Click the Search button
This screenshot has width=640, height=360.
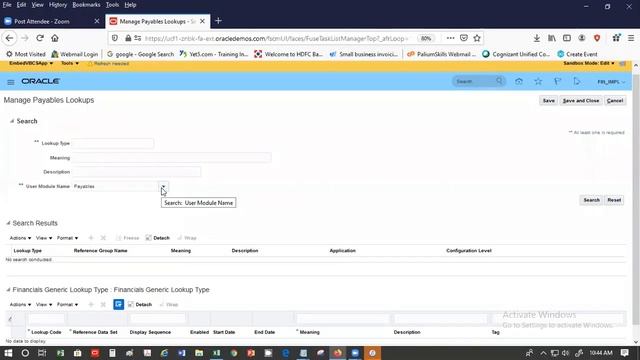[x=591, y=200]
